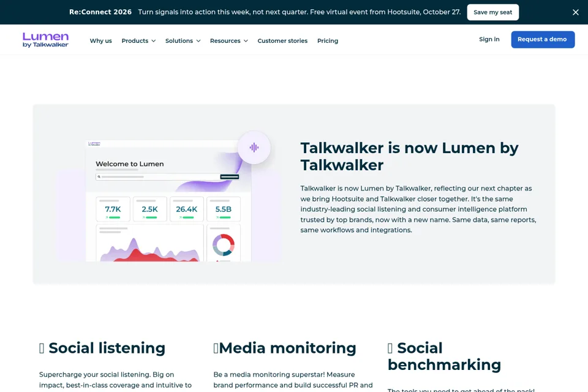Click the Re:Connect 2026 banner title
This screenshot has height=392, width=588.
point(100,12)
